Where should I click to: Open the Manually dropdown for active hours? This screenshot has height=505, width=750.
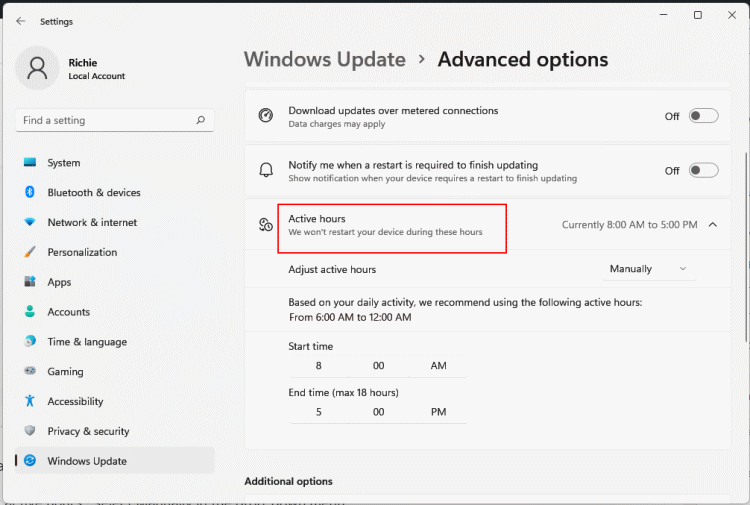(x=648, y=269)
